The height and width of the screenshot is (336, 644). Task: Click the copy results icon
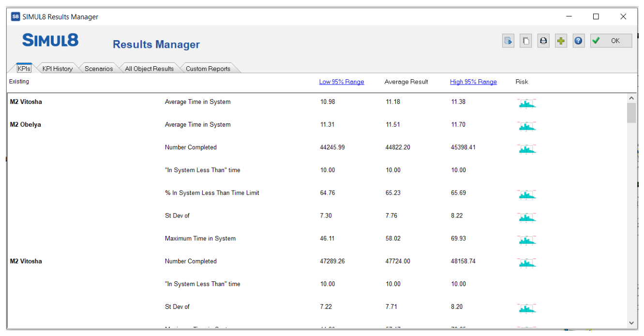526,41
